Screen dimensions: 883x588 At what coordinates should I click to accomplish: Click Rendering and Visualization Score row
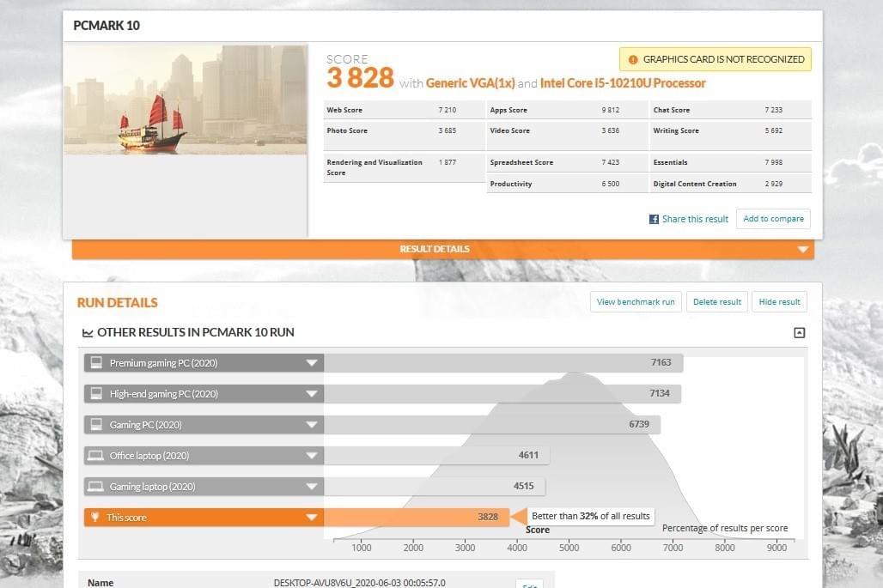pos(404,167)
